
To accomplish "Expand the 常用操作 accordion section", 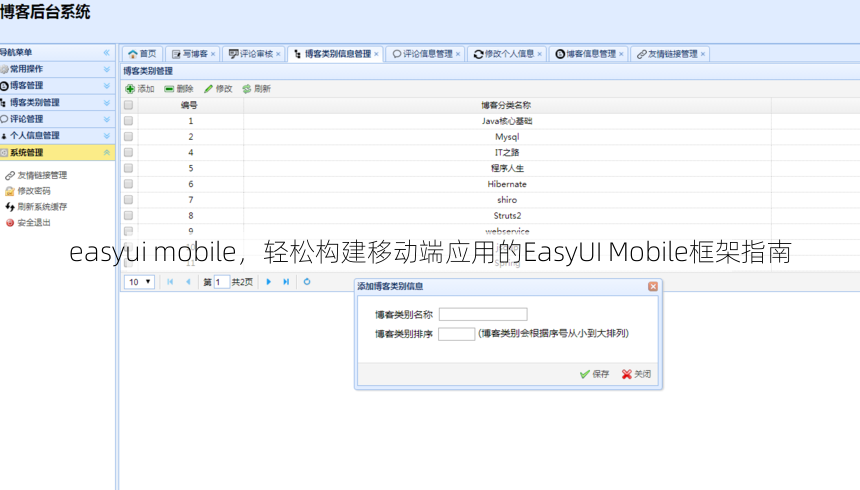I will [106, 69].
